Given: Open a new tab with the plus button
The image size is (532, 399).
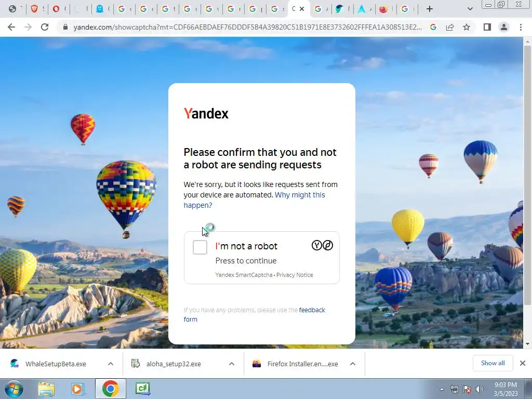Looking at the screenshot, I should [x=430, y=9].
